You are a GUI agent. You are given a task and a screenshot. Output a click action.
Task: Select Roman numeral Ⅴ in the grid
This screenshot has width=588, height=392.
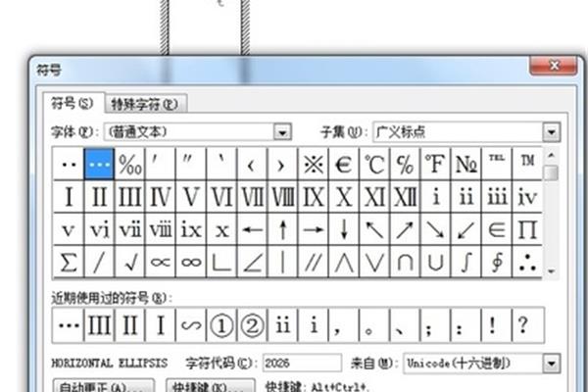coord(191,197)
